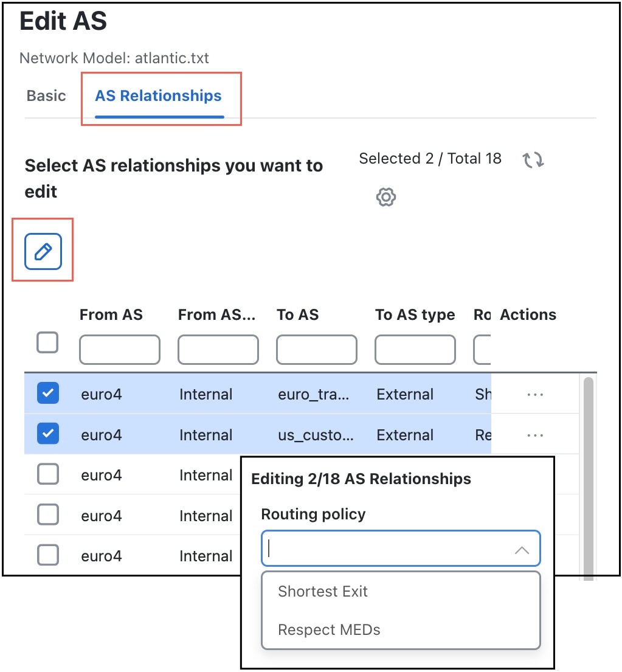Switch to the AS Relationships tab
The width and height of the screenshot is (622, 672).
coord(158,95)
